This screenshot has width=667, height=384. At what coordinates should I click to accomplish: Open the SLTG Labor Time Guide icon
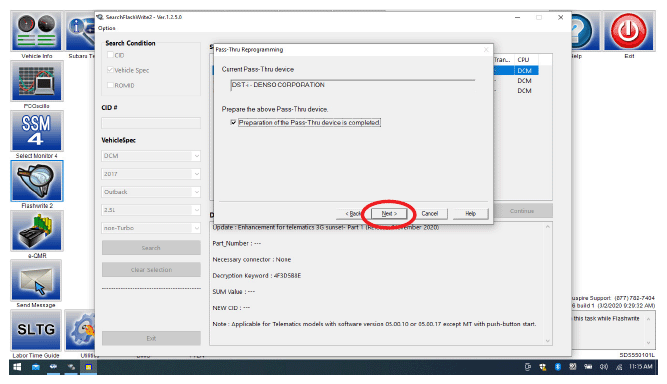tap(37, 330)
